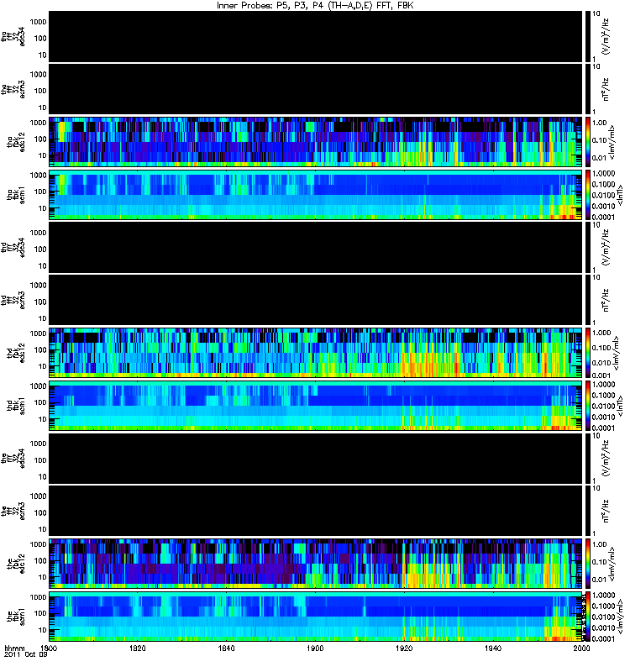Click the 1900 time axis label

click(316, 648)
